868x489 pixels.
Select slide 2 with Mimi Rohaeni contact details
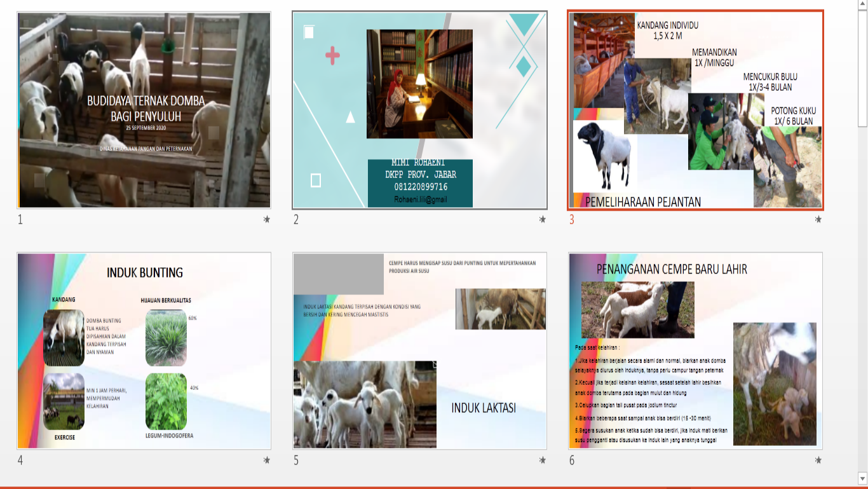[x=419, y=111]
